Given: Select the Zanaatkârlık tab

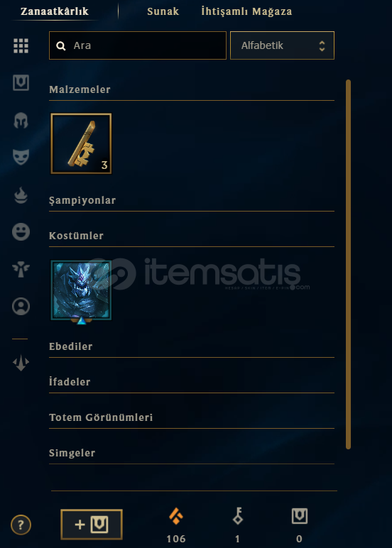Looking at the screenshot, I should click(x=55, y=11).
